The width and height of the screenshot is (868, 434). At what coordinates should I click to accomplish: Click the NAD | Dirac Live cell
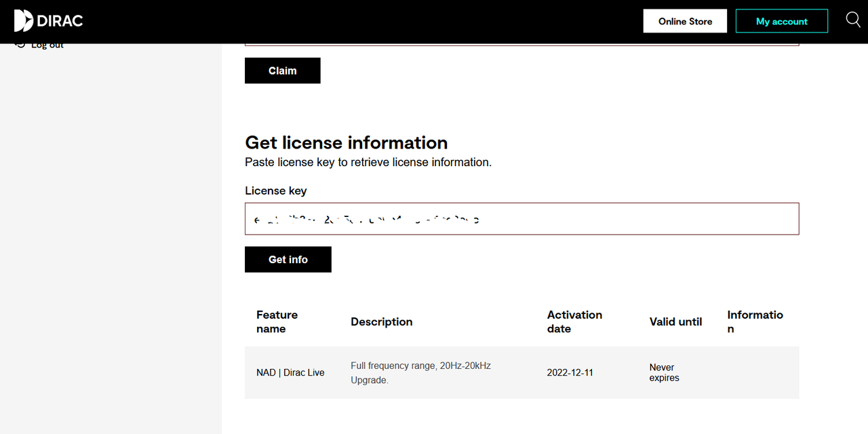[x=290, y=372]
